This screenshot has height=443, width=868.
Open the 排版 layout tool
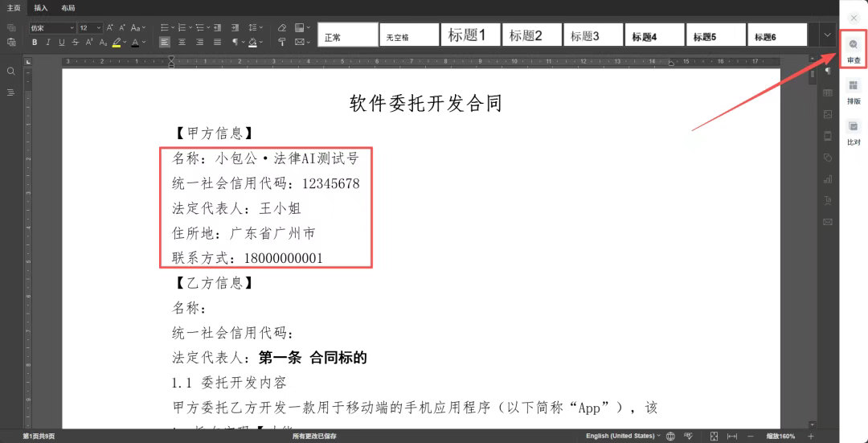(x=853, y=91)
